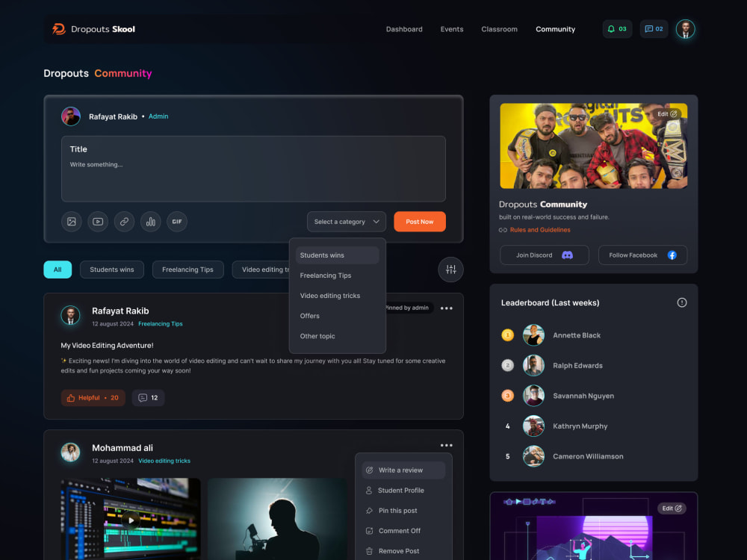The height and width of the screenshot is (560, 747).
Task: Open the feed filter settings icon
Action: click(x=450, y=270)
